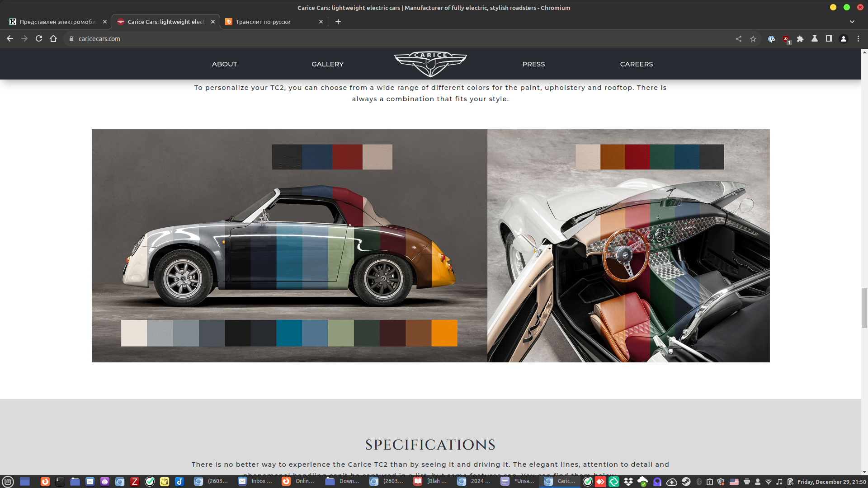Image resolution: width=868 pixels, height=488 pixels.
Task: Close the Carice Cars tab
Action: 213,22
